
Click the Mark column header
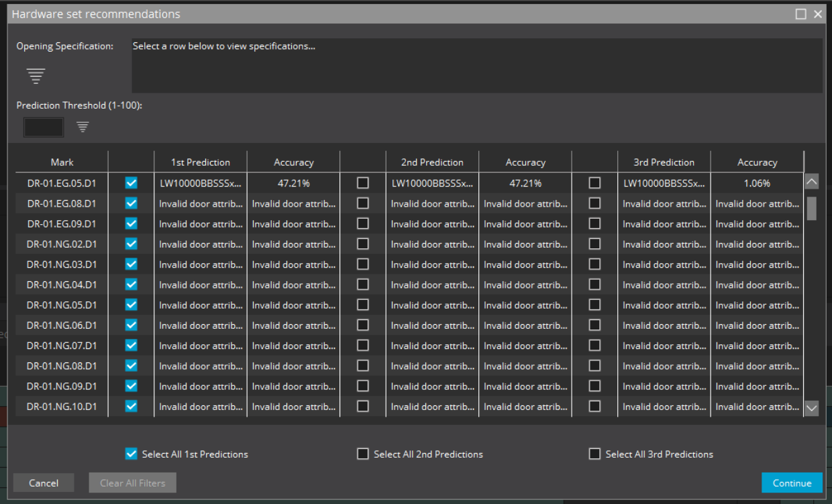62,162
